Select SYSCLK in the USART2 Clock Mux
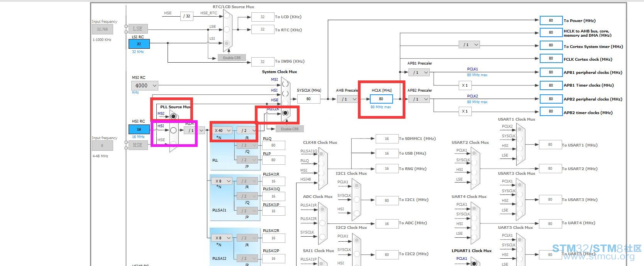644x266 pixels. point(474,163)
